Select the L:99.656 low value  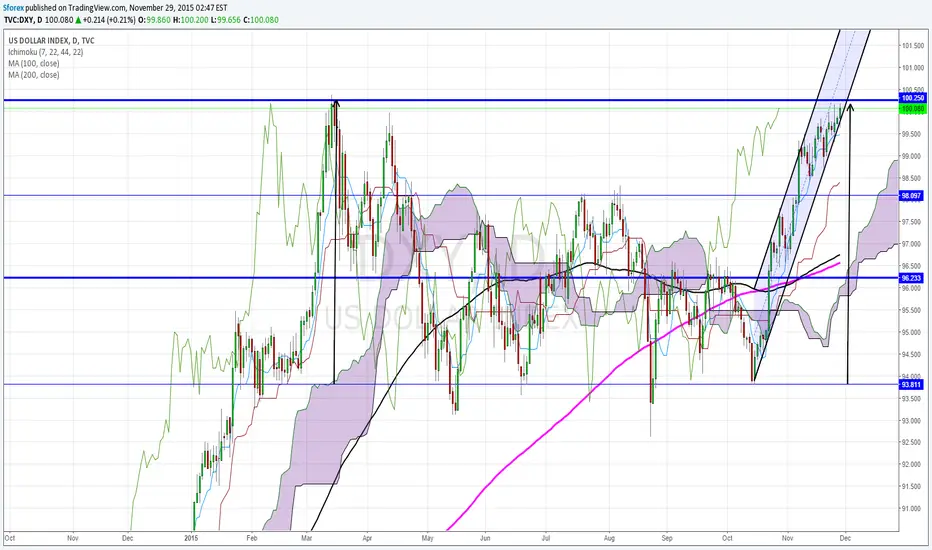228,20
